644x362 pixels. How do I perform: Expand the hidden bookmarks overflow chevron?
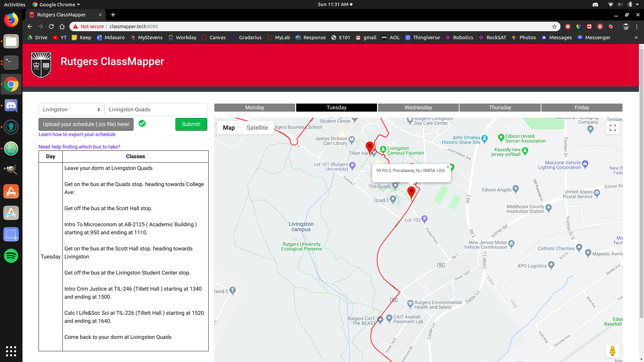636,38
